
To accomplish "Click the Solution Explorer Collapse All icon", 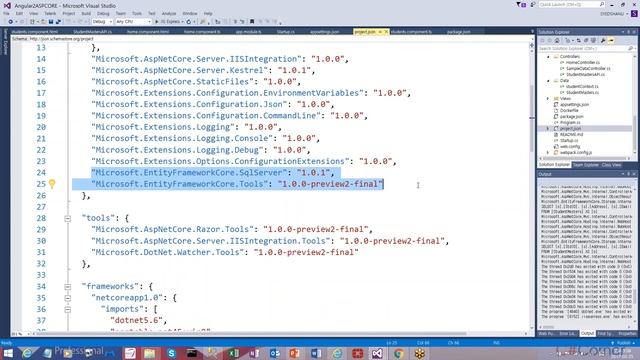I will (x=586, y=40).
